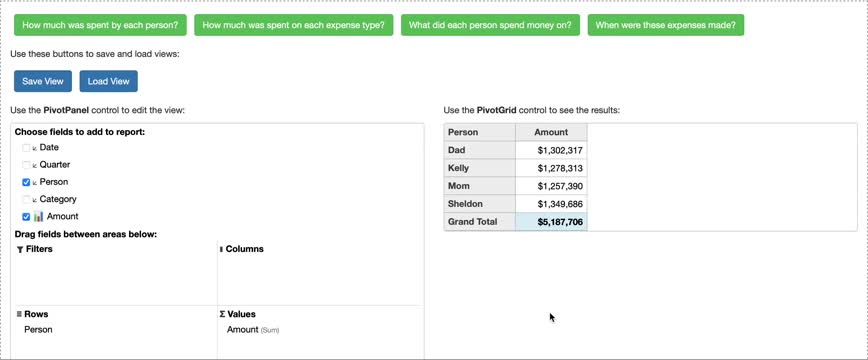This screenshot has height=360, width=868.
Task: Check the Date field checkbox
Action: click(26, 148)
